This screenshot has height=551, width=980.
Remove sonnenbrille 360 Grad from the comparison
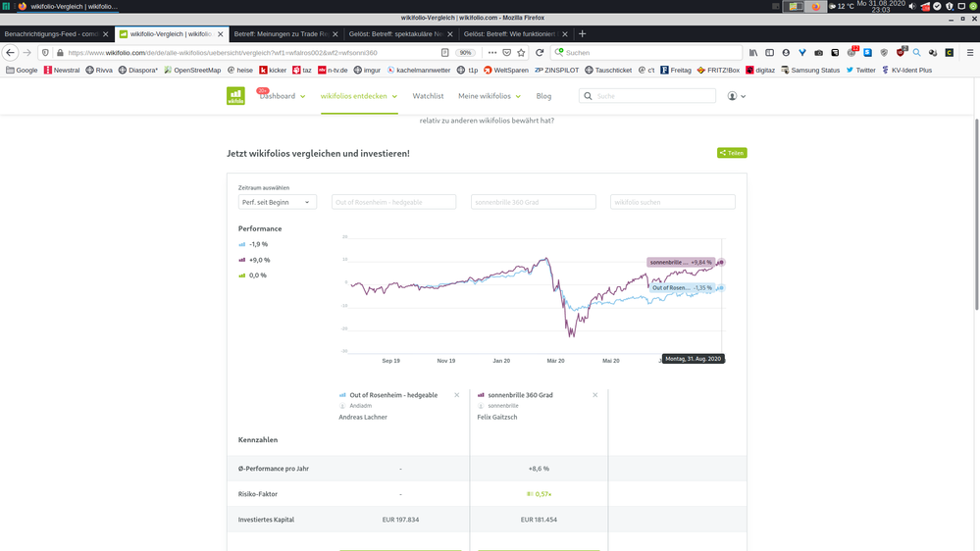594,395
